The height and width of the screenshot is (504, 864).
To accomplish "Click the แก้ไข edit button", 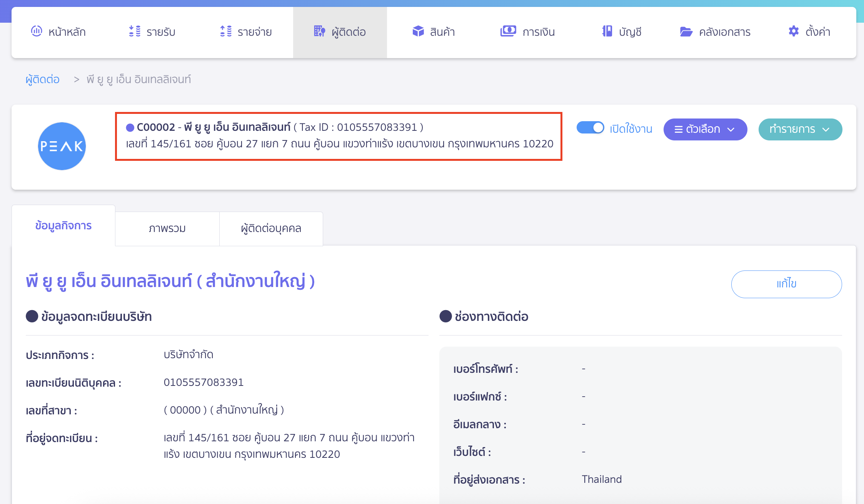I will point(786,284).
